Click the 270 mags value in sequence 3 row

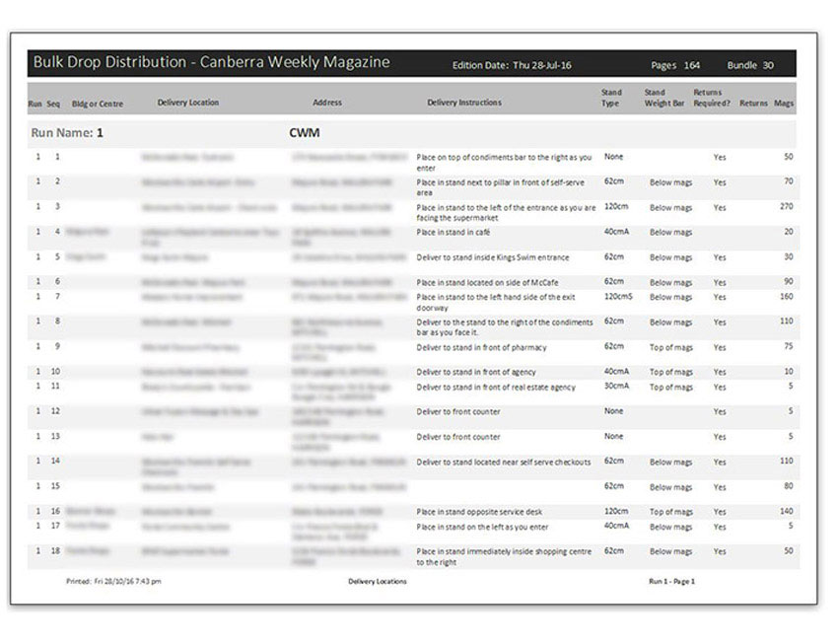pyautogui.click(x=786, y=206)
